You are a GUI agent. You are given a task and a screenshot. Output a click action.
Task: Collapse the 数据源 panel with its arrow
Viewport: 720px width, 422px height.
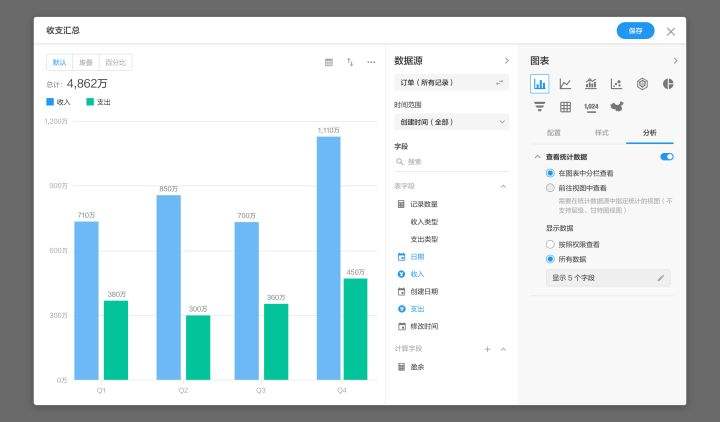(506, 61)
